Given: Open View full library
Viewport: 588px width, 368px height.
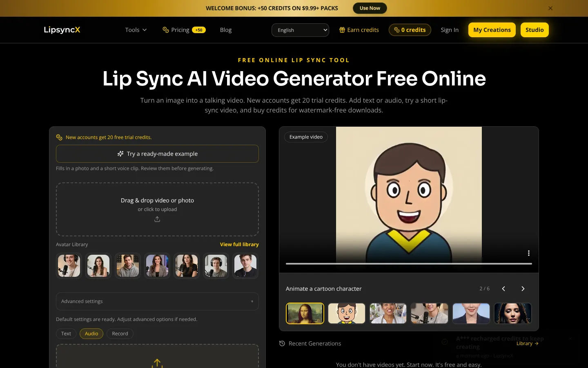Looking at the screenshot, I should click(239, 245).
